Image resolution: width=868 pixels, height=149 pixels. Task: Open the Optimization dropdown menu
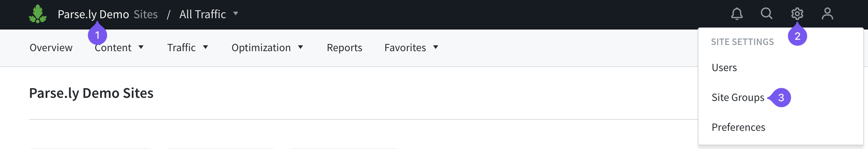(267, 48)
